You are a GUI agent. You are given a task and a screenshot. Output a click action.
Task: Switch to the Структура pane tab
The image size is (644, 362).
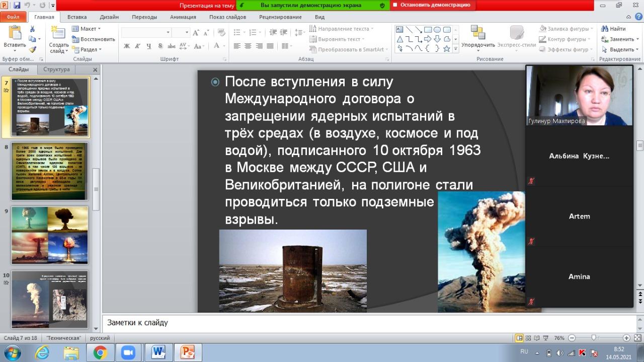pyautogui.click(x=56, y=69)
